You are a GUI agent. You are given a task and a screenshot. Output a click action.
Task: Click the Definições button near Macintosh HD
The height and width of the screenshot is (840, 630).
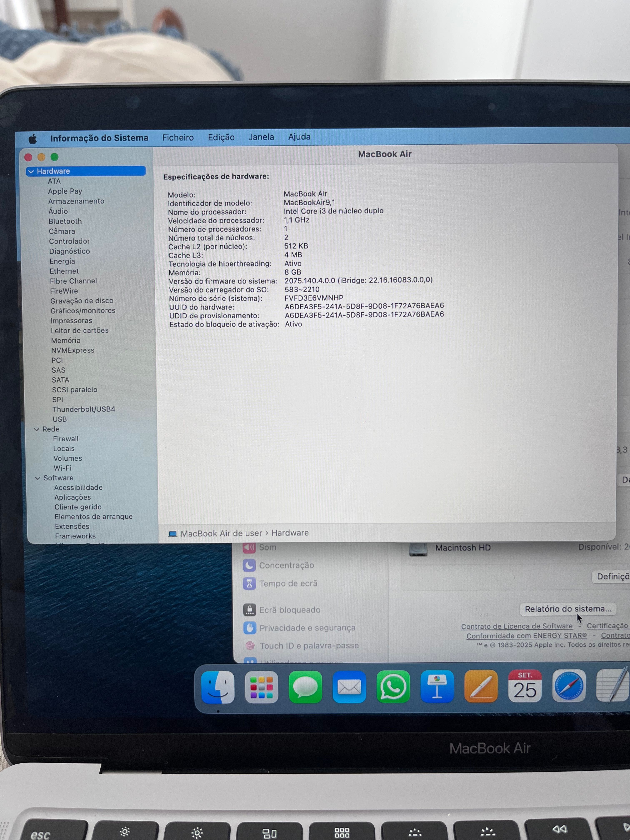pos(611,577)
